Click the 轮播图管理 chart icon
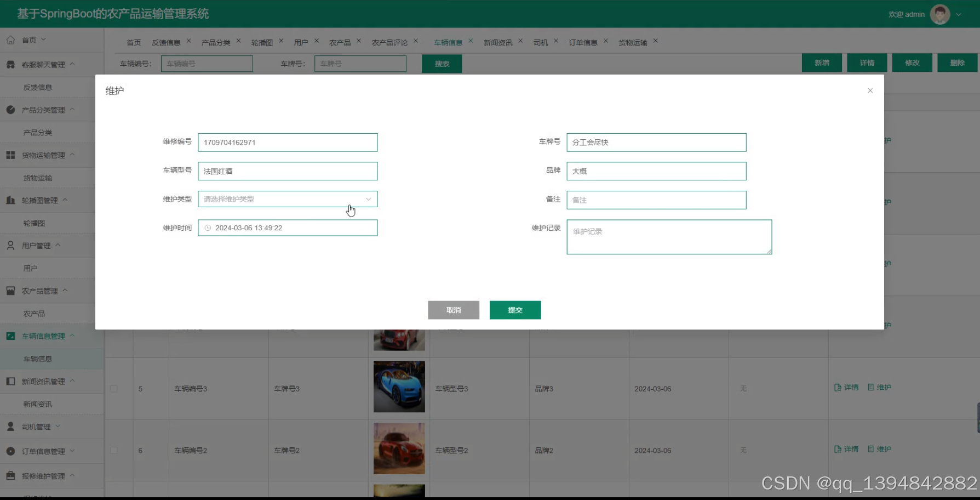Image resolution: width=980 pixels, height=500 pixels. (x=10, y=200)
